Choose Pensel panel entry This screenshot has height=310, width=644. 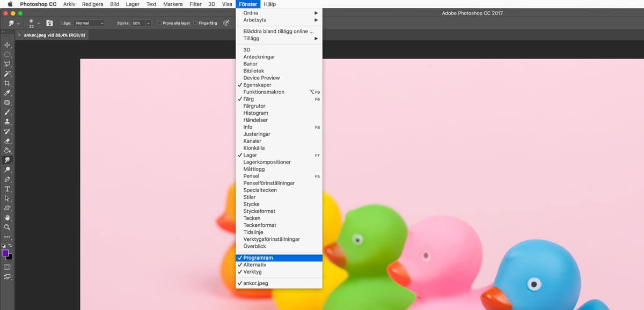pos(279,176)
